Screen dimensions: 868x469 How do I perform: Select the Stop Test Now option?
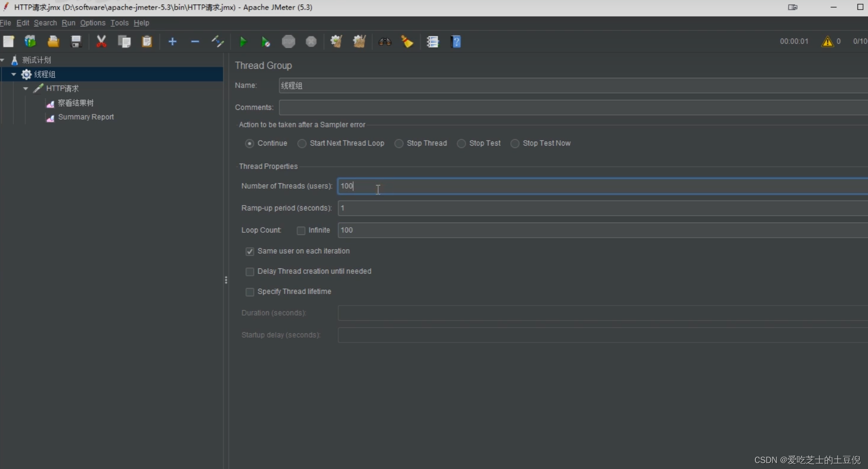coord(515,143)
